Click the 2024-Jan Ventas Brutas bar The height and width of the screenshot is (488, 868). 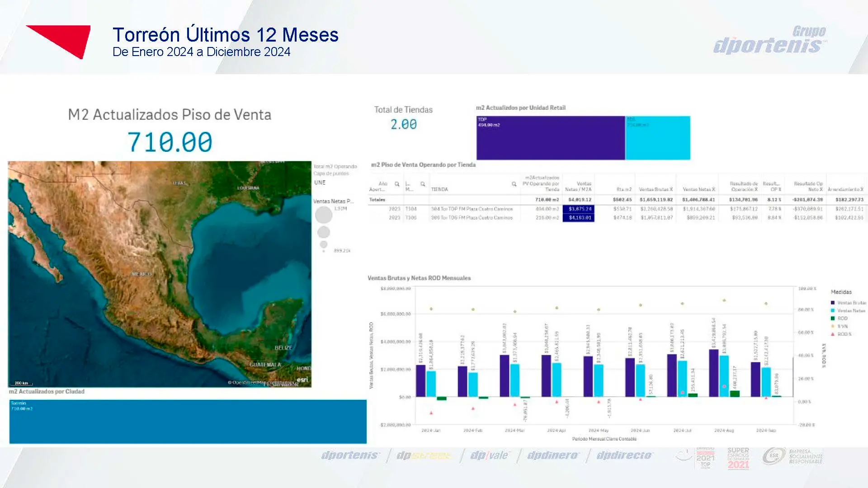point(420,381)
